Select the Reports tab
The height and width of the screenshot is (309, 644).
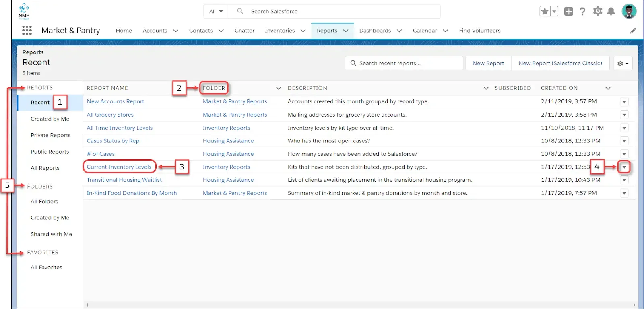point(327,31)
